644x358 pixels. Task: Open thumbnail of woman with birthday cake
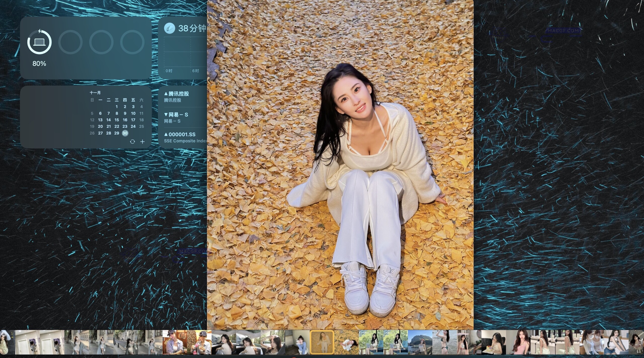coord(493,342)
